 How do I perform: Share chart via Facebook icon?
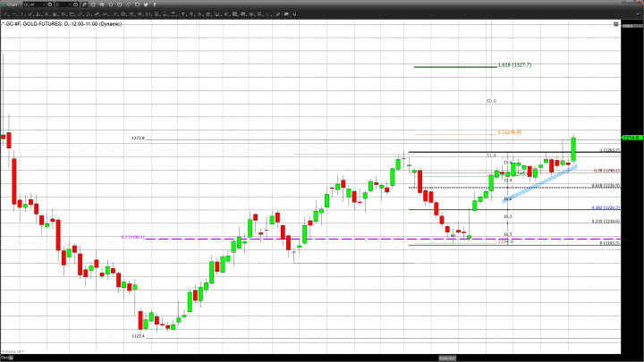tap(155, 4)
